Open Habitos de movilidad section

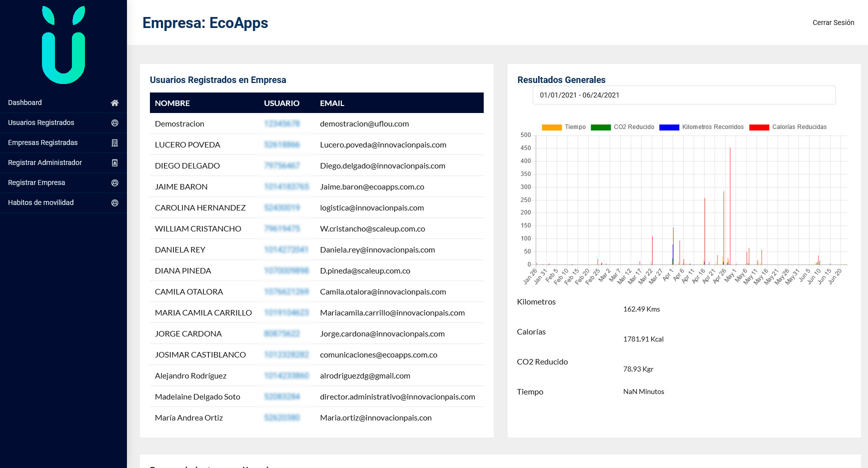point(63,202)
